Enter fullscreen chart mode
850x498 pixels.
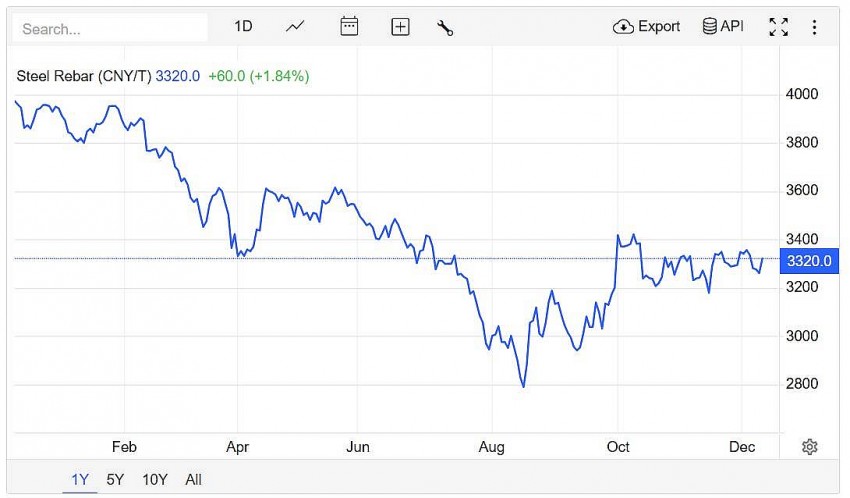click(x=778, y=27)
